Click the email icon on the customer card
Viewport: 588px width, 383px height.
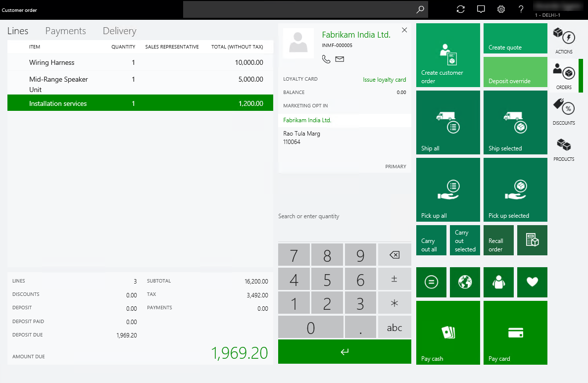(339, 59)
